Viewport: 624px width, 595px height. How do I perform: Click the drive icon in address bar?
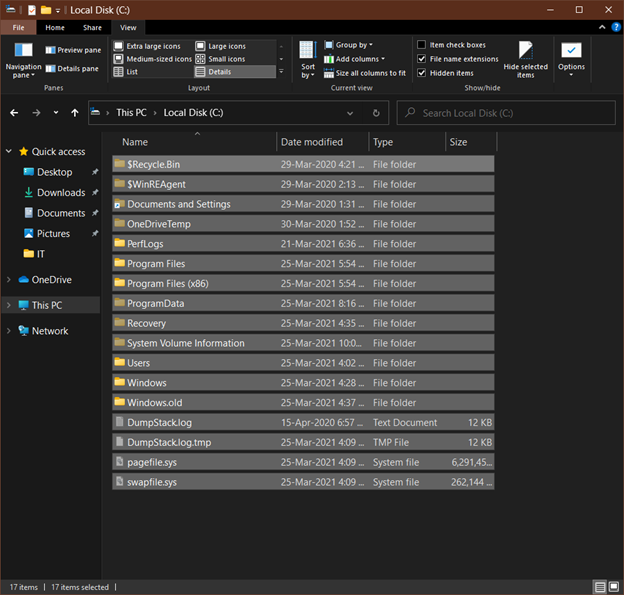coord(96,113)
